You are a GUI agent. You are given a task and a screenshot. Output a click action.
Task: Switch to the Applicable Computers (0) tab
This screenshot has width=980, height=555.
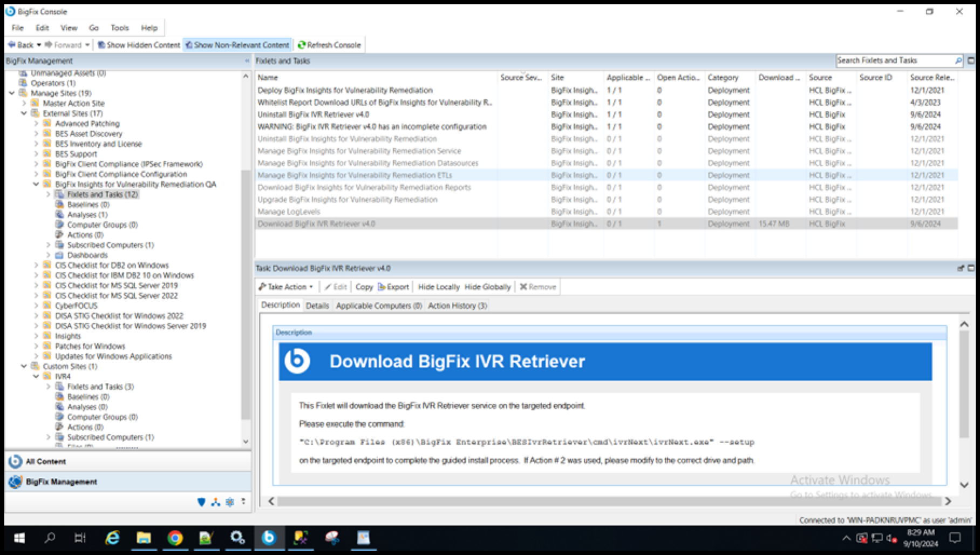(x=379, y=306)
